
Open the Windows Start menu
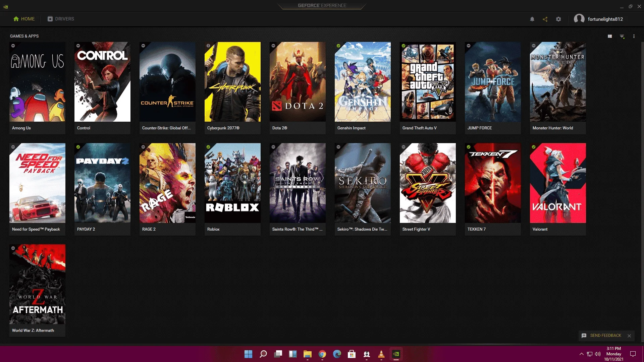click(248, 354)
